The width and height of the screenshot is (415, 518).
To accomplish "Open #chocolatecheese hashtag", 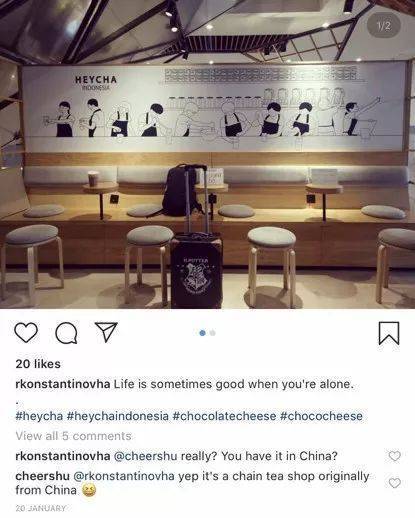I will pyautogui.click(x=224, y=416).
